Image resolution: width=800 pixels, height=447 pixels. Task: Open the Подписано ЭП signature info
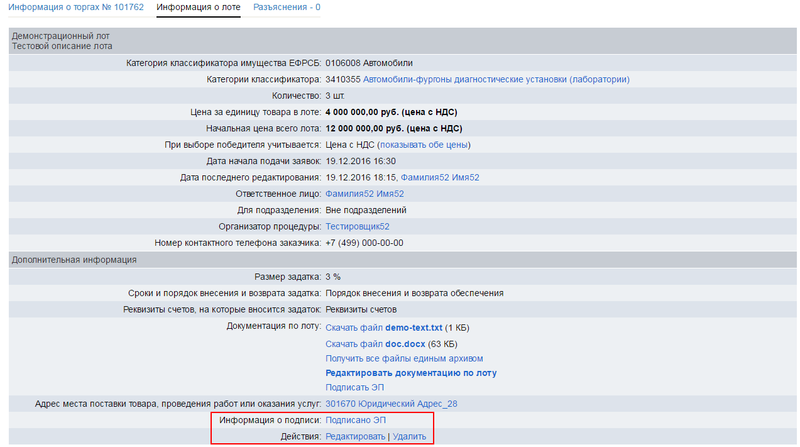click(x=356, y=420)
